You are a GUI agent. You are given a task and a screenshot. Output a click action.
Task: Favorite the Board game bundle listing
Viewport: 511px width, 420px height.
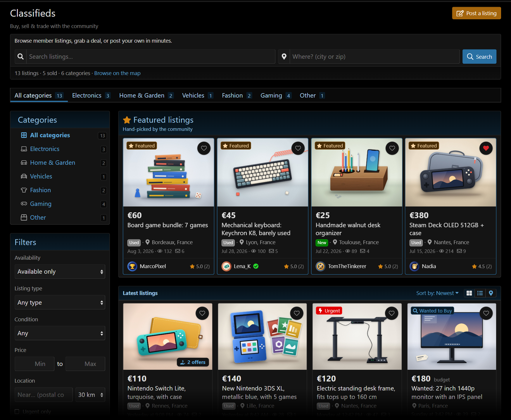tap(204, 148)
